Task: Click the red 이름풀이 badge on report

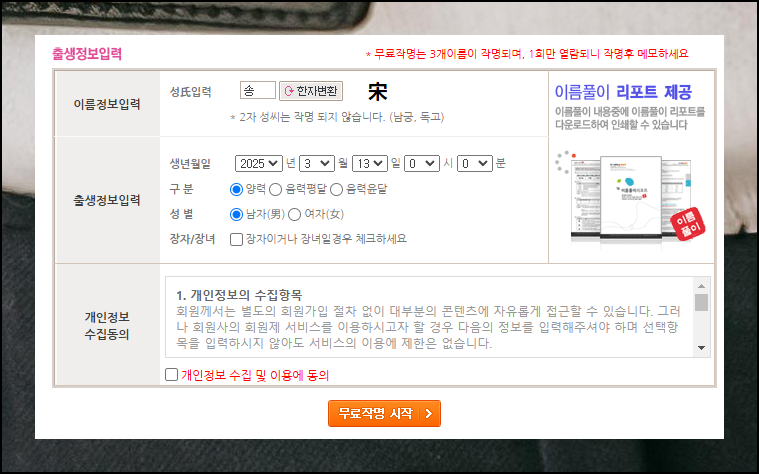Action: pos(688,224)
